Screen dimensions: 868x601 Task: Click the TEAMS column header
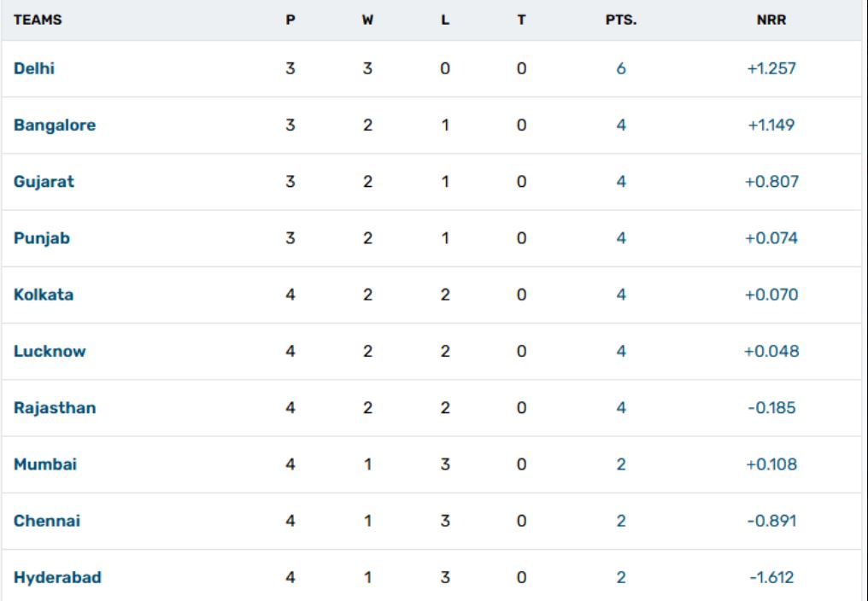coord(38,21)
